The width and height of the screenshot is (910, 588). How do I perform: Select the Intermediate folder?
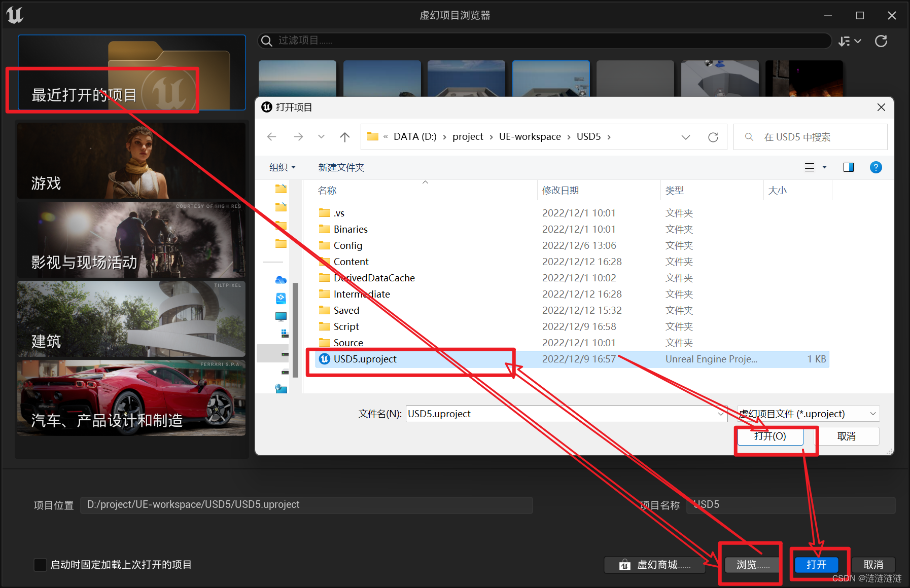click(x=572, y=294)
